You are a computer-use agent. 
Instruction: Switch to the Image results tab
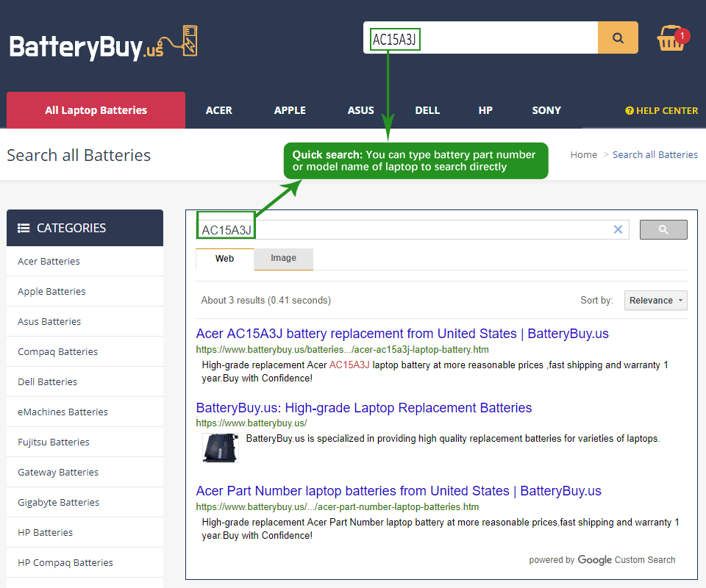tap(283, 259)
